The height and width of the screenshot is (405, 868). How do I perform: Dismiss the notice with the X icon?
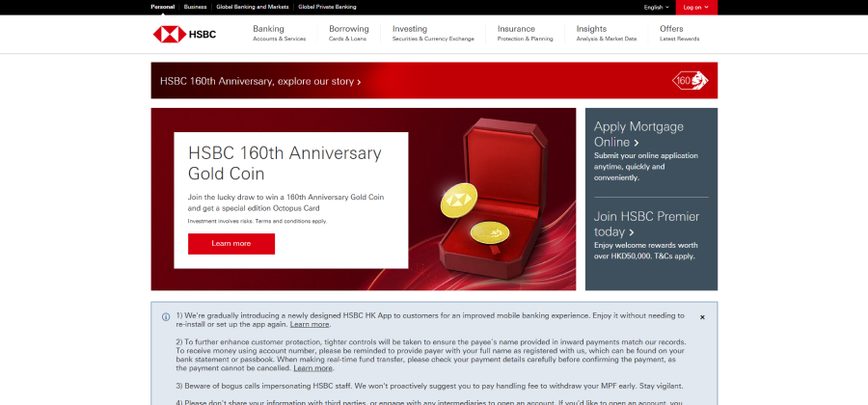(x=702, y=317)
